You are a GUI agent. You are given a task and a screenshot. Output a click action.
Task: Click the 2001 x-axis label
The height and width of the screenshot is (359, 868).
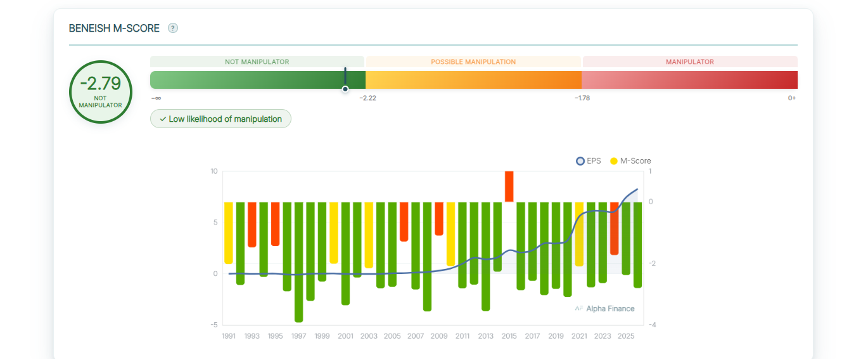click(x=345, y=336)
